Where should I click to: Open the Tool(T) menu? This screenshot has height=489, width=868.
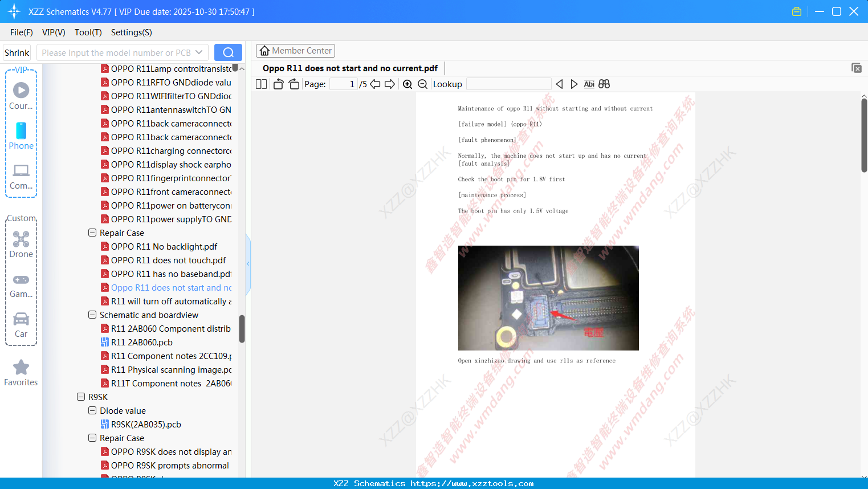click(88, 32)
